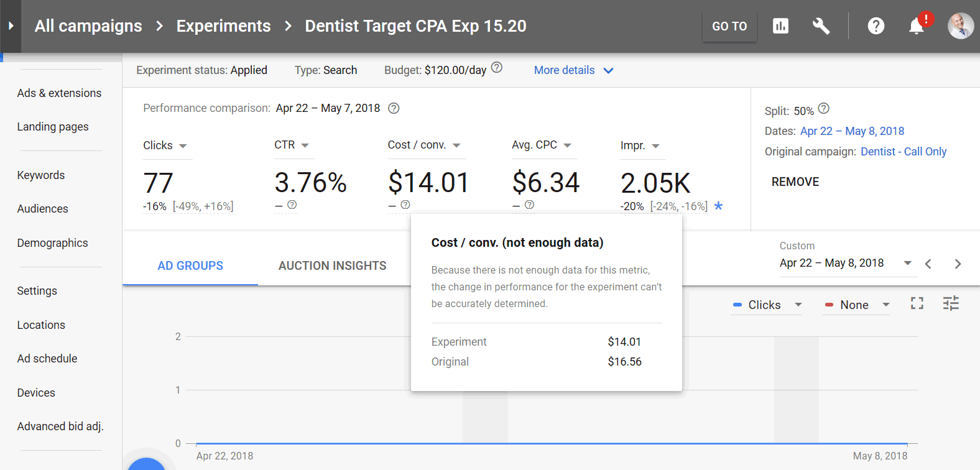
Task: Click the REMOVE button
Action: pyautogui.click(x=795, y=182)
